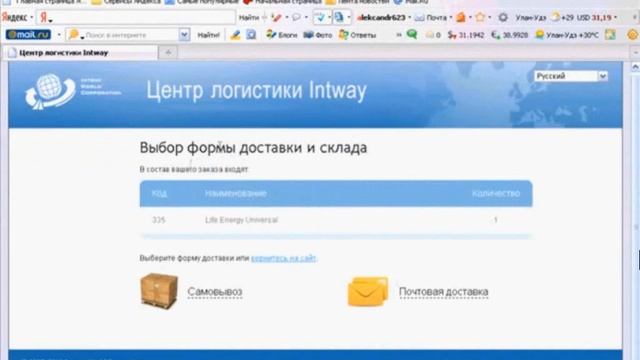Click the Intway globe logo
640x360 pixels.
(50, 91)
